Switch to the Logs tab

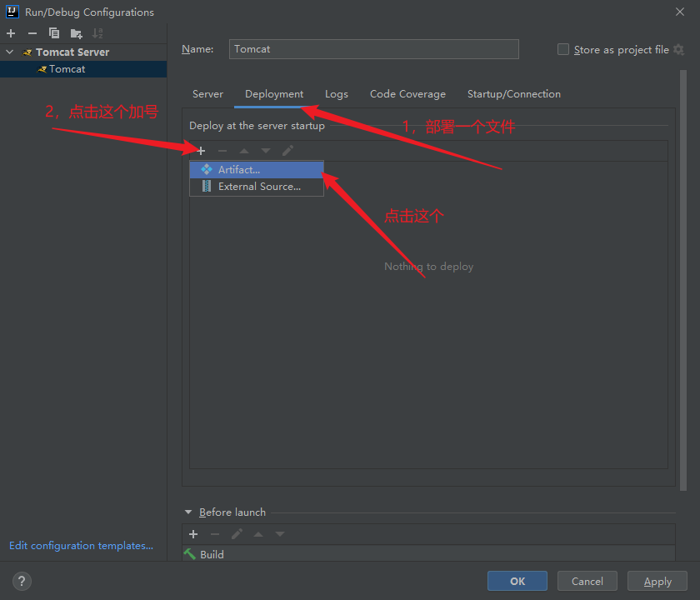(x=337, y=94)
